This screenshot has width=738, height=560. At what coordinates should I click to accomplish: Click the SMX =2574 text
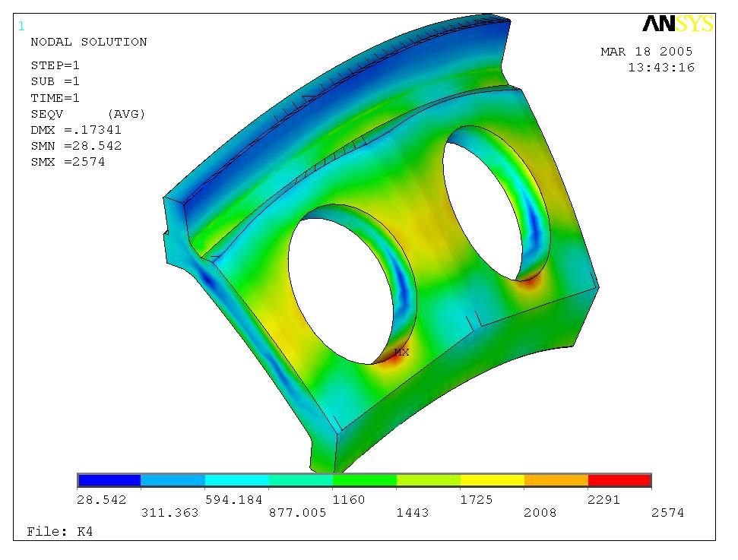68,162
